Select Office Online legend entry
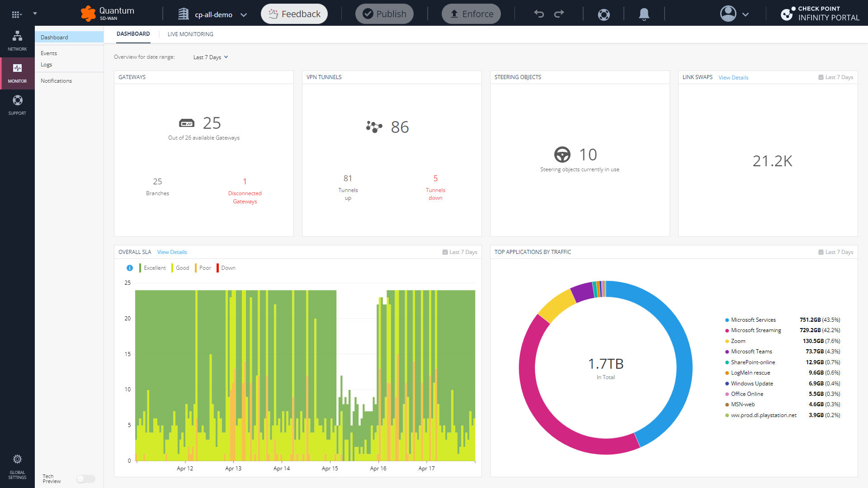Screen dimensions: 868x488 click(x=782, y=394)
